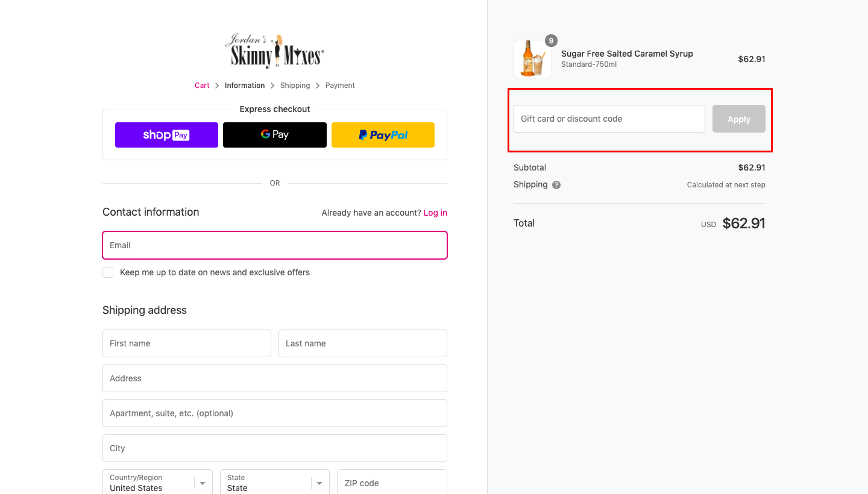This screenshot has width=868, height=494.
Task: Focus the Email input field
Action: [275, 245]
